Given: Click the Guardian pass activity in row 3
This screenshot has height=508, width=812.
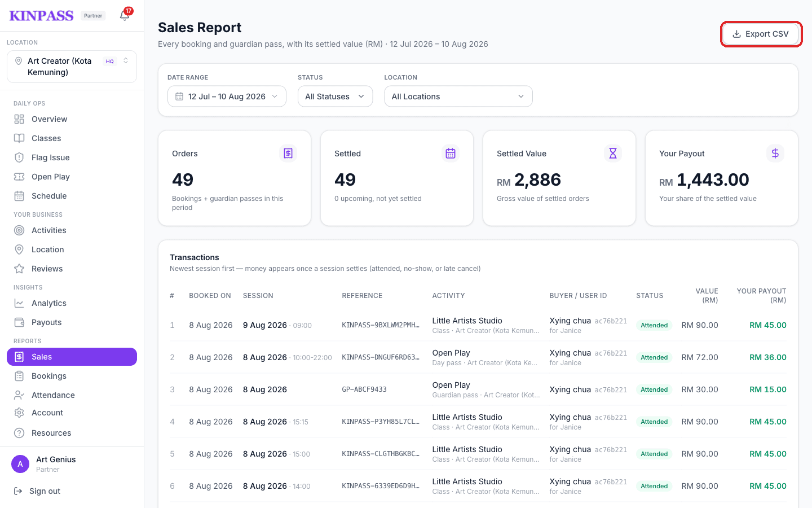Looking at the screenshot, I should 486,389.
